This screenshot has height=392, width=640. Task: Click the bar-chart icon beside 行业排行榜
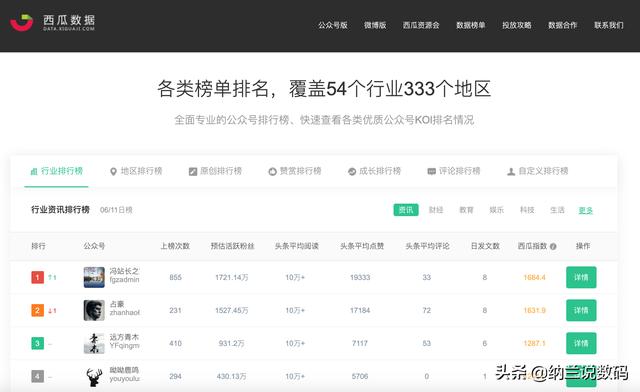pos(34,172)
